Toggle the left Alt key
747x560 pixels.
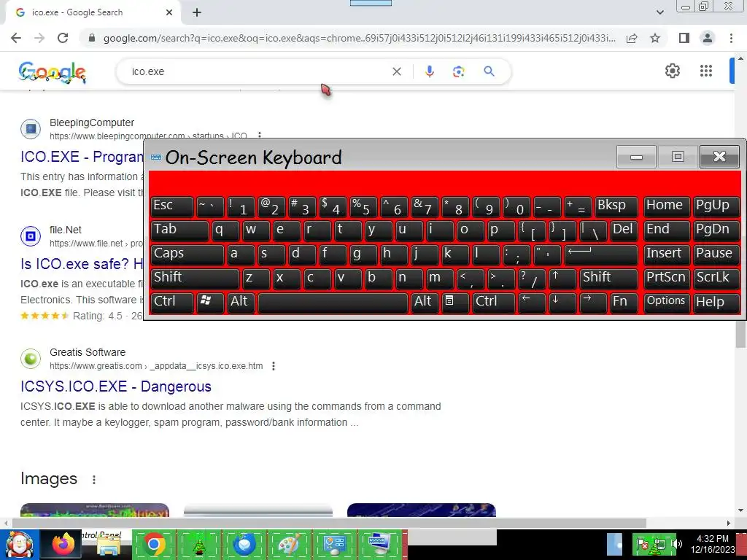[241, 303]
